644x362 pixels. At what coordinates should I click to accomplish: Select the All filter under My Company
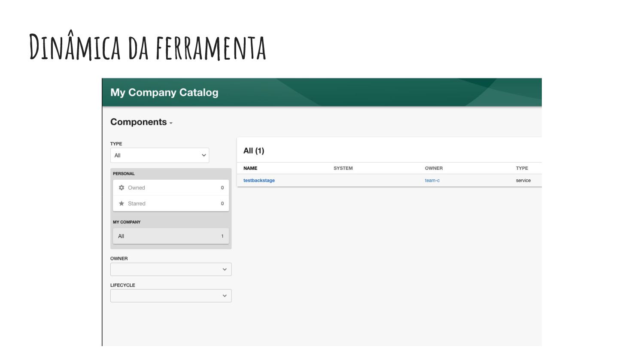(x=171, y=236)
